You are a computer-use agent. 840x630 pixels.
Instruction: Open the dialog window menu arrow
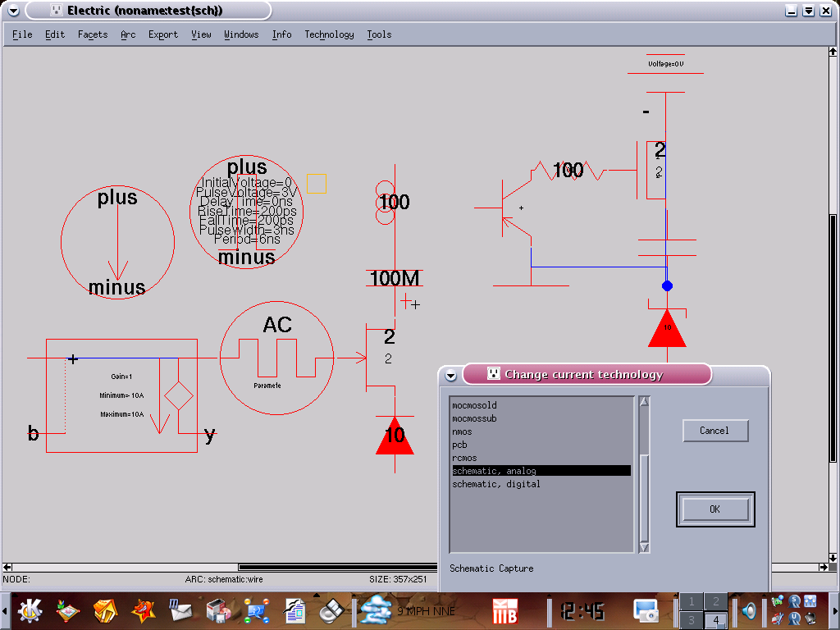coord(450,375)
